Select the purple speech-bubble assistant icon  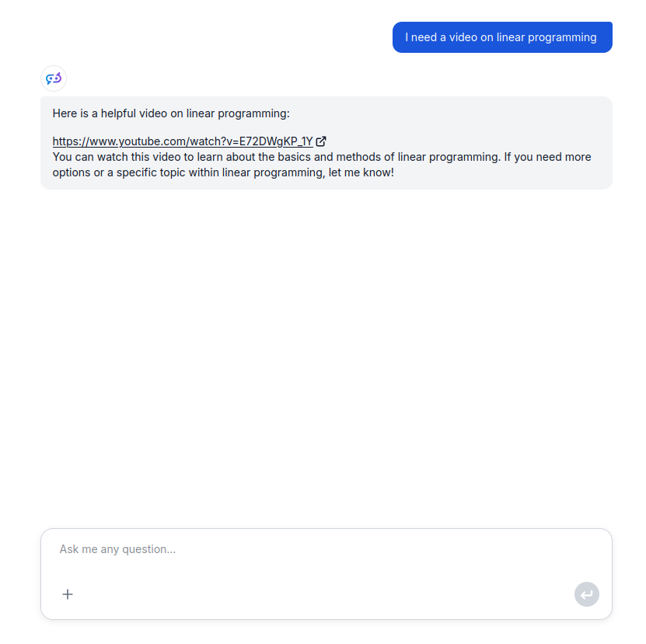tap(53, 78)
